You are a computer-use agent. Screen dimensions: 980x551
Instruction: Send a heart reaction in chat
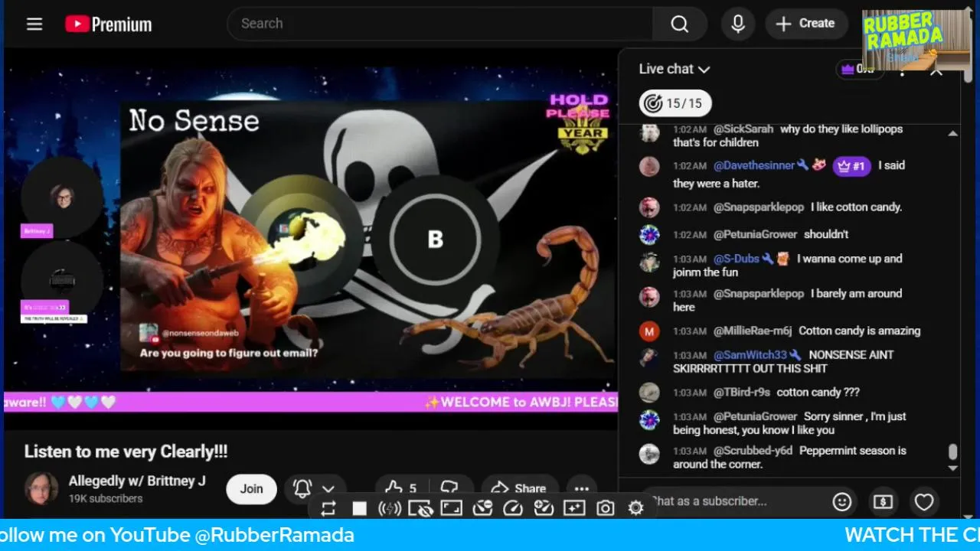click(x=924, y=501)
